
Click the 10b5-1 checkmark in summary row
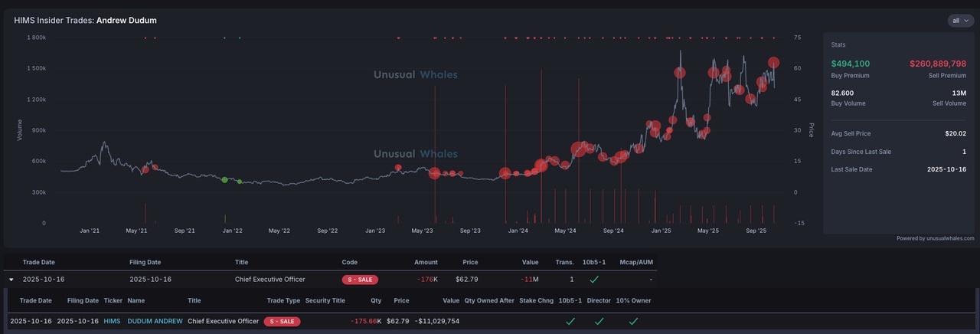[593, 280]
